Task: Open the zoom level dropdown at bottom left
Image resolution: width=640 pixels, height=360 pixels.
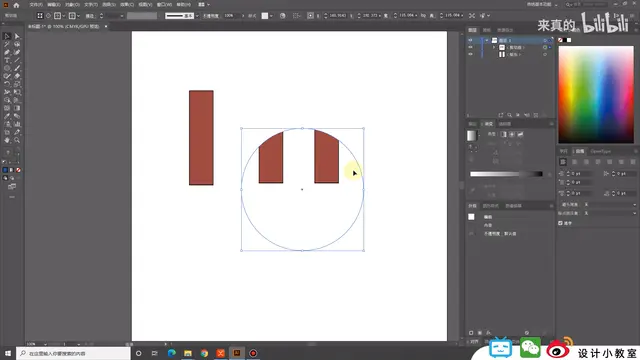Action: click(45, 344)
